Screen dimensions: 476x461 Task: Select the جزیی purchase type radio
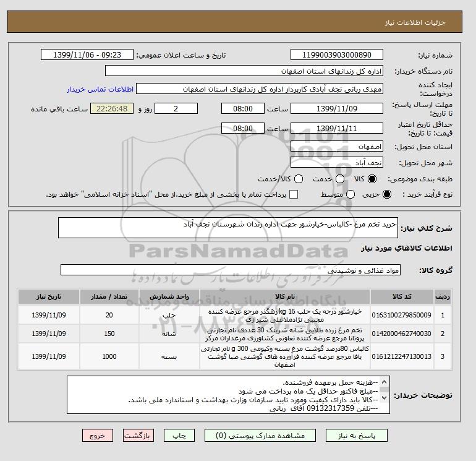[x=387, y=194]
